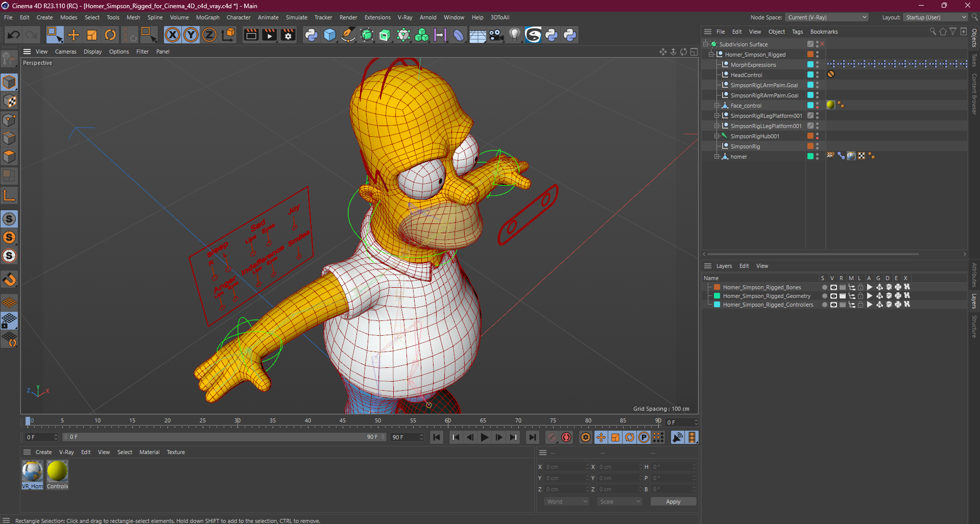Click the Locked Workplane grid icon
The width and height of the screenshot is (980, 524).
click(9, 321)
